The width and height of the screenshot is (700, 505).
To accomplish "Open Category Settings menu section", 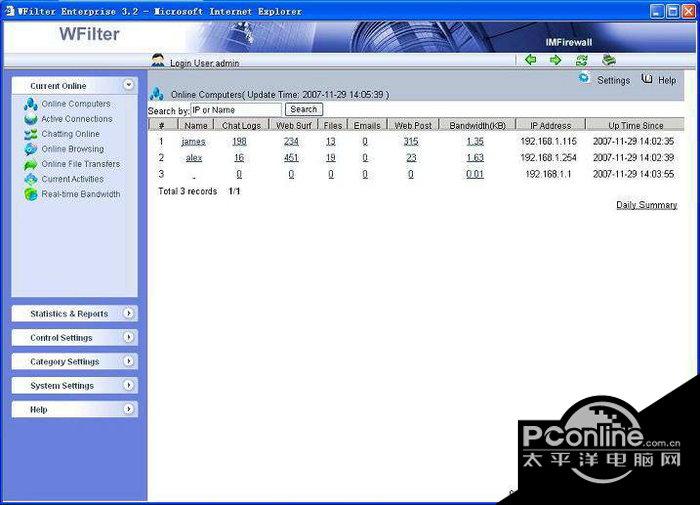I will 75,361.
